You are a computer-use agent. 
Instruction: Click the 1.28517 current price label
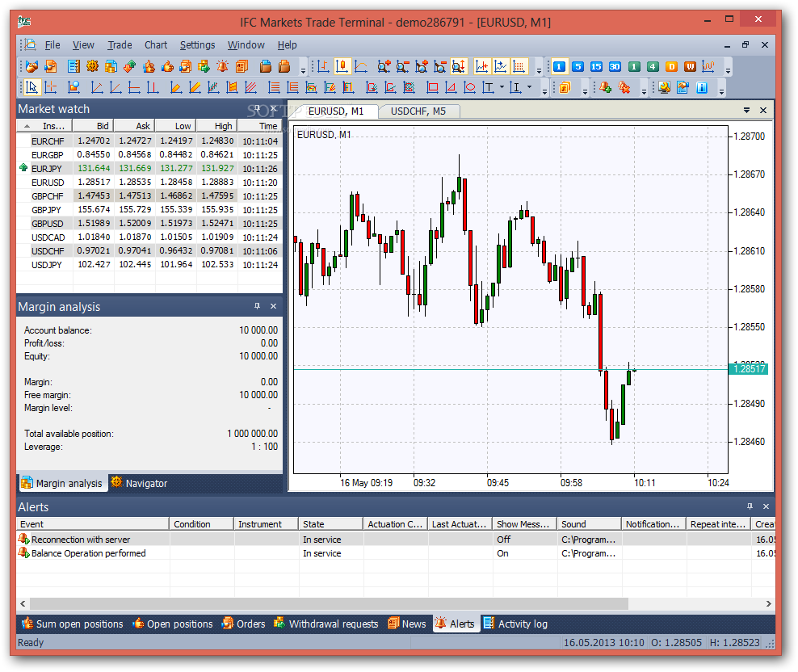click(x=749, y=369)
